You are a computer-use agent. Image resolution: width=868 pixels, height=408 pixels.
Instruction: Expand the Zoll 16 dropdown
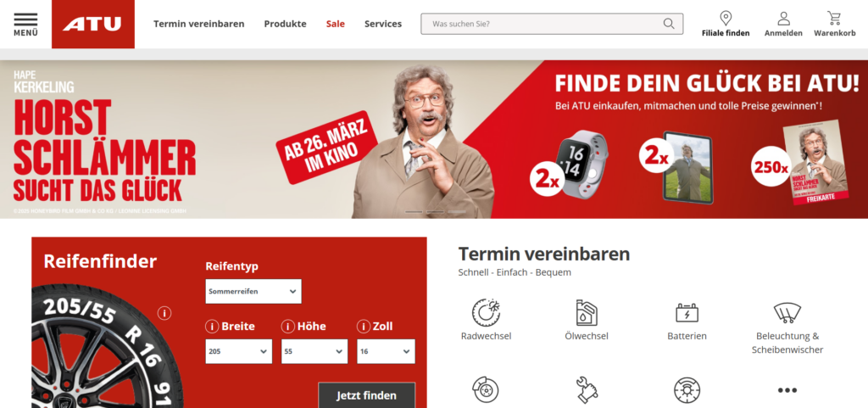(x=386, y=351)
